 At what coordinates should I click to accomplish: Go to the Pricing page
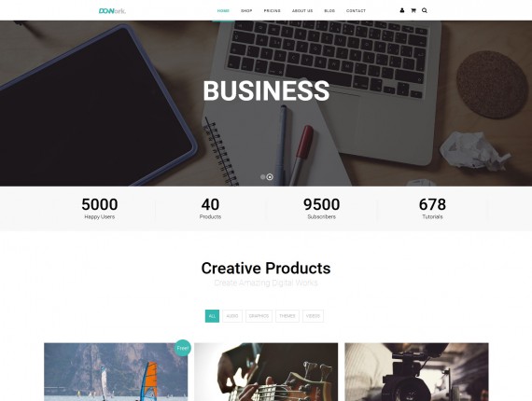273,11
